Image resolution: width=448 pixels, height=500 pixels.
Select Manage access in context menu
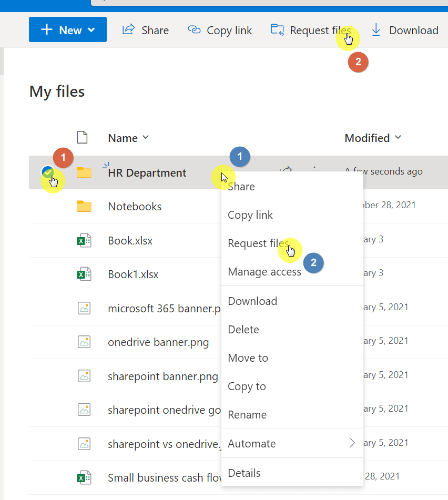coord(292,272)
